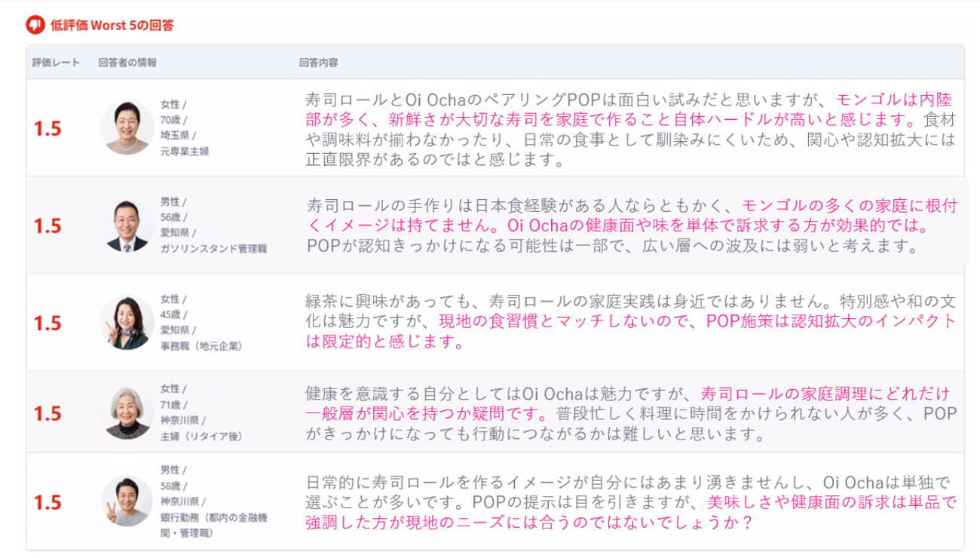This screenshot has width=980, height=558.
Task: Click the 45歳 age text
Action: coord(173,314)
